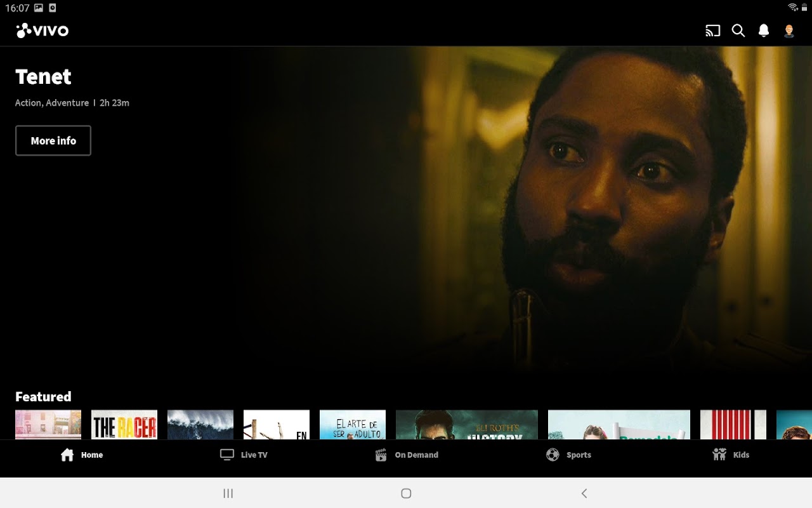The image size is (812, 508).
Task: Tap the Cast to device icon
Action: [713, 30]
